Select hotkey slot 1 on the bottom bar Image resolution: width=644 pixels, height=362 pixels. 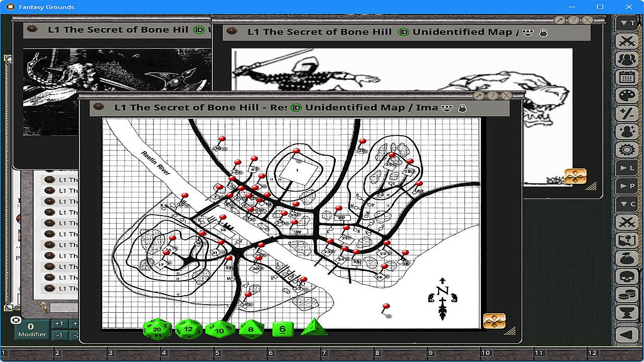coord(28,353)
